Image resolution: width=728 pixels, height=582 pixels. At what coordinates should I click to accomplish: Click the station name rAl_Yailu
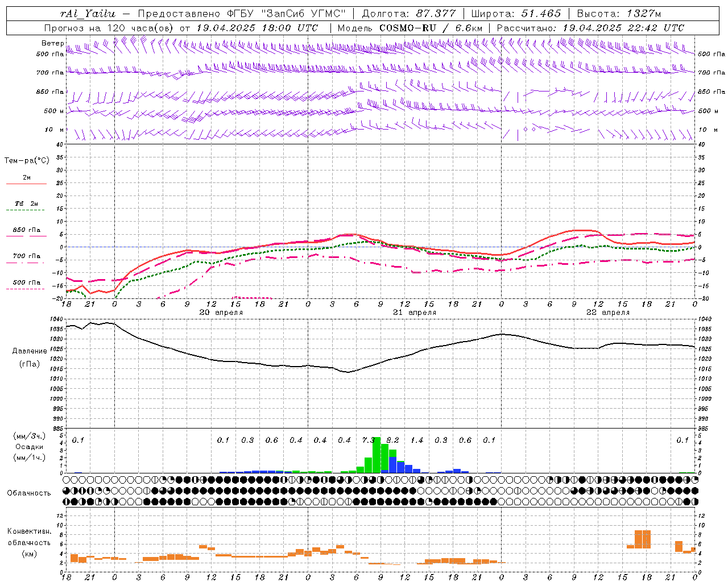tap(88, 14)
